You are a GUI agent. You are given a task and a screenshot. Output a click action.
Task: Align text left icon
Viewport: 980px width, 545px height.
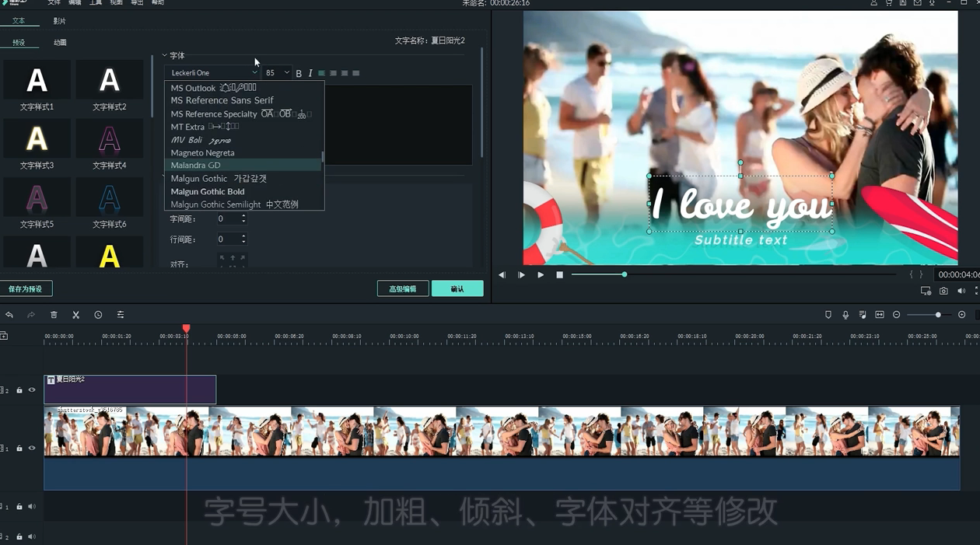coord(321,73)
